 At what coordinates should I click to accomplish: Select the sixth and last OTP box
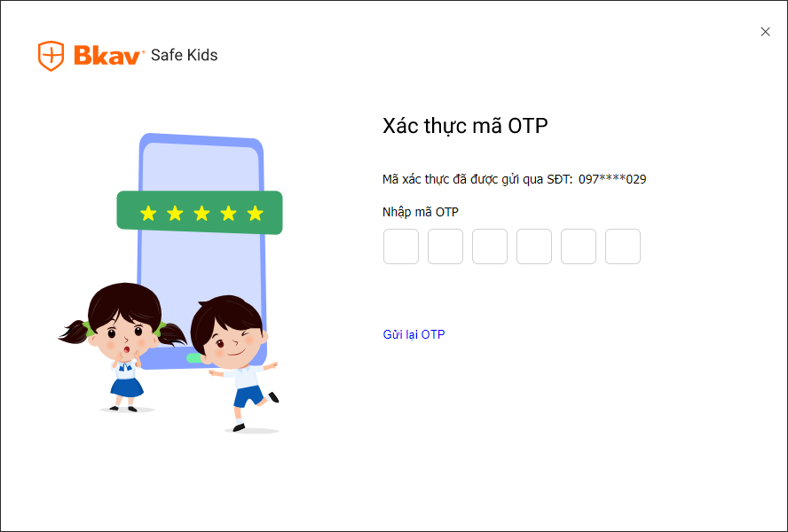(x=623, y=246)
